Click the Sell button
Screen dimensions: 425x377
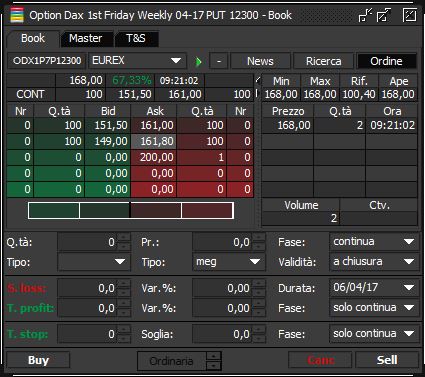click(x=387, y=360)
